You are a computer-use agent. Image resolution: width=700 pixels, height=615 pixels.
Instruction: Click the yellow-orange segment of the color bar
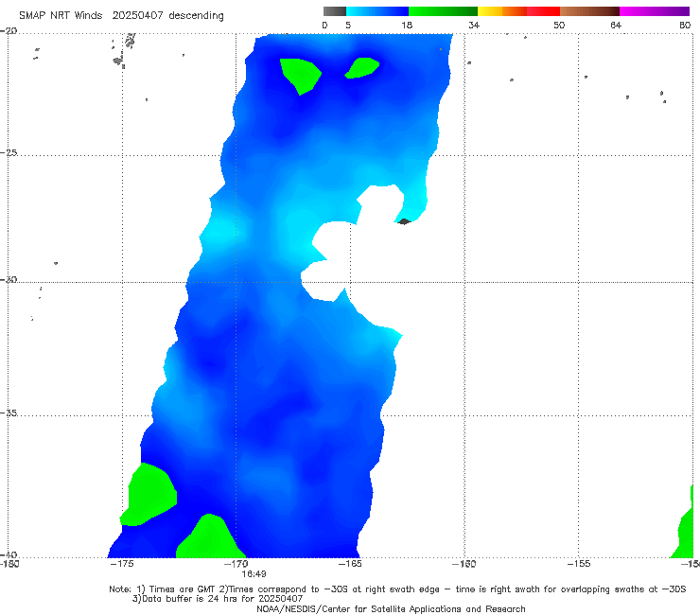pyautogui.click(x=502, y=11)
